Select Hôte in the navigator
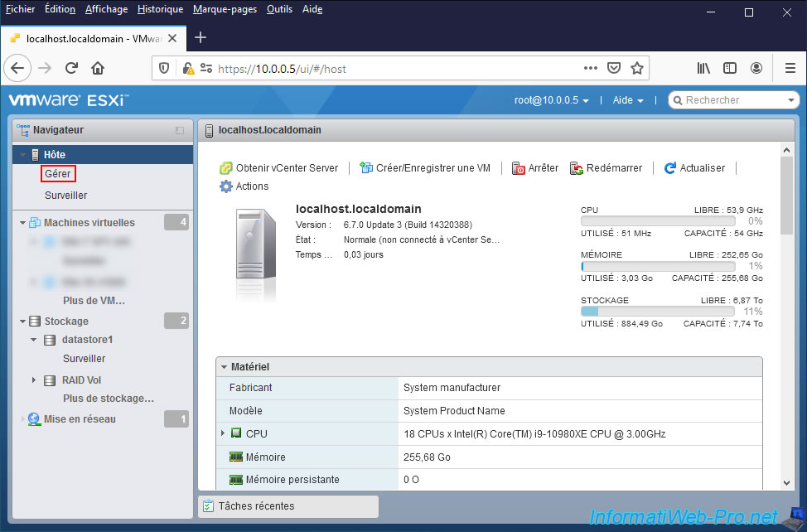807x532 pixels. click(103, 154)
